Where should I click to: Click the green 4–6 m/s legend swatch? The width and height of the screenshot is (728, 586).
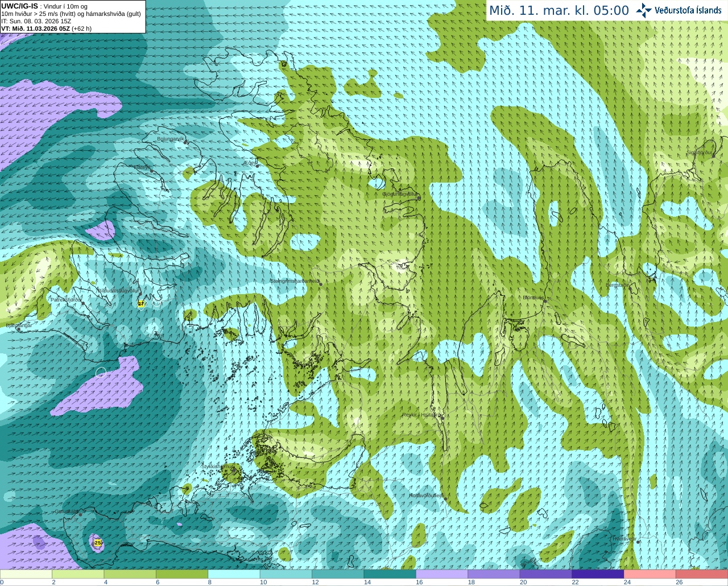pyautogui.click(x=130, y=574)
